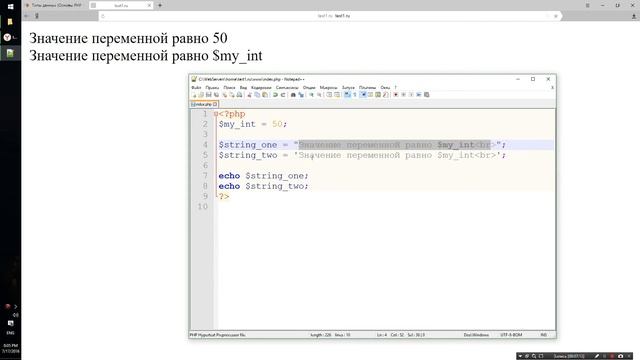The image size is (640, 360).
Task: Switch to the Типы данных browser tab
Action: tap(54, 5)
